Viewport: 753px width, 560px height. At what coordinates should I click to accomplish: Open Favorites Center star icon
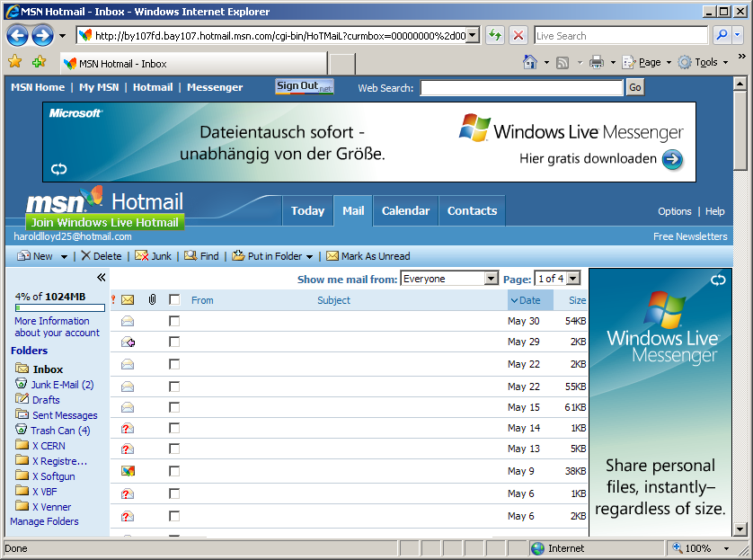pyautogui.click(x=15, y=62)
